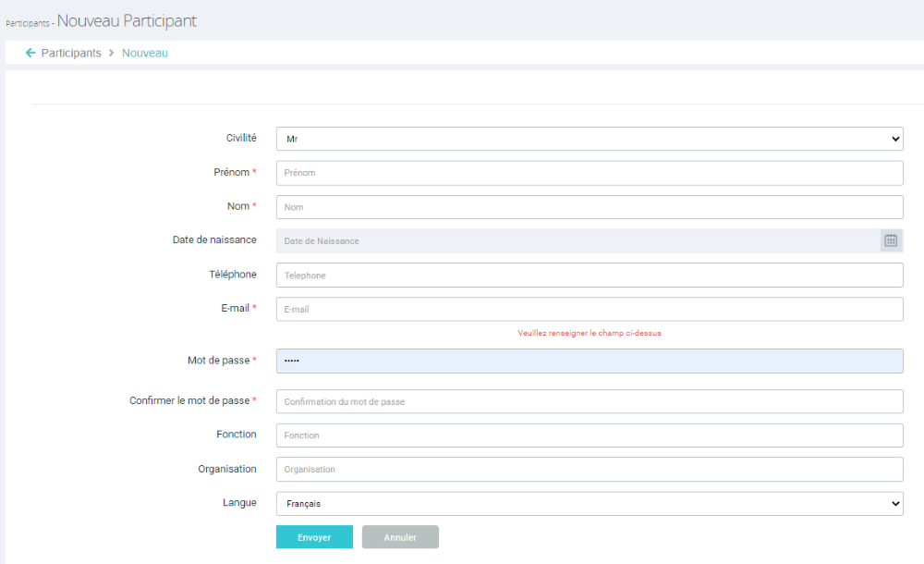Screen dimensions: 924x564
Task: Submit the form with Envoyer
Action: point(315,537)
